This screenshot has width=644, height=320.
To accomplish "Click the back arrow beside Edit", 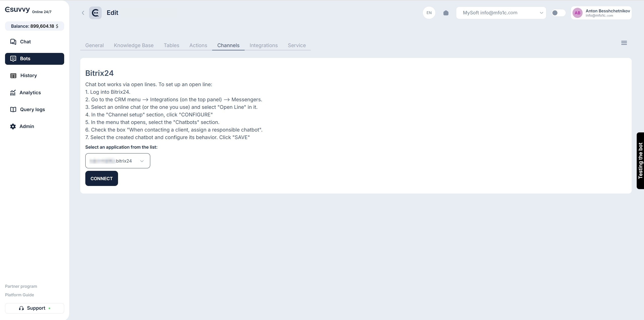I will (83, 13).
